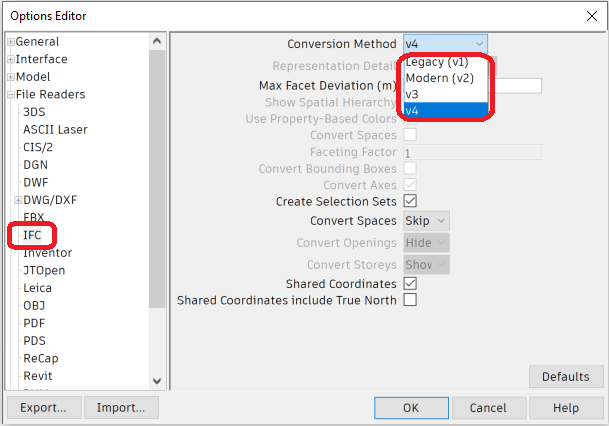Choose v3 conversion method
609x426 pixels.
[x=445, y=94]
